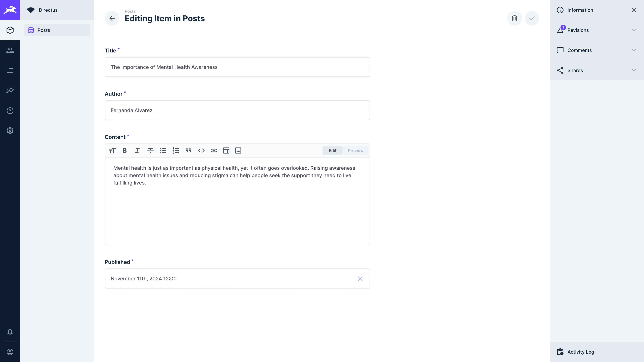The image size is (644, 362).
Task: Open the Activity Log
Action: tap(580, 352)
